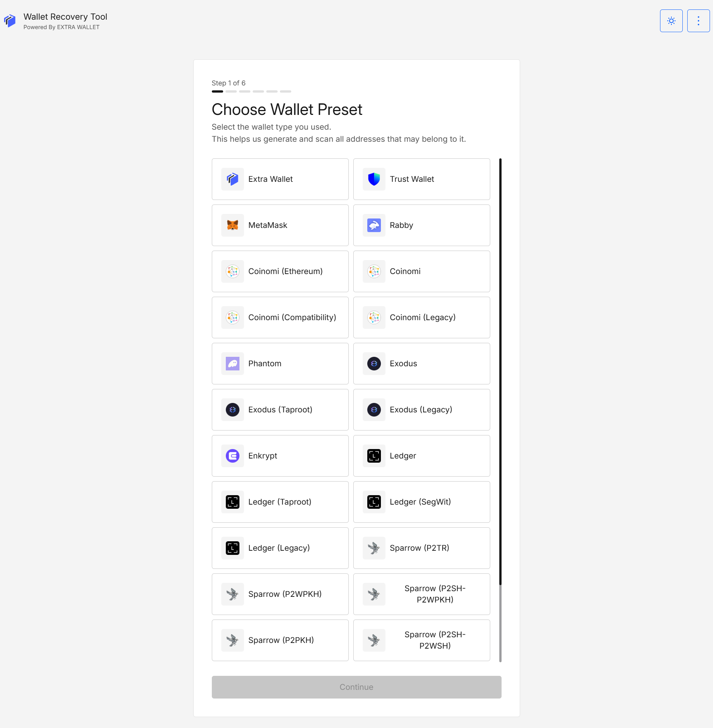Click the Trust Wallet shield icon
The width and height of the screenshot is (713, 728).
point(374,179)
